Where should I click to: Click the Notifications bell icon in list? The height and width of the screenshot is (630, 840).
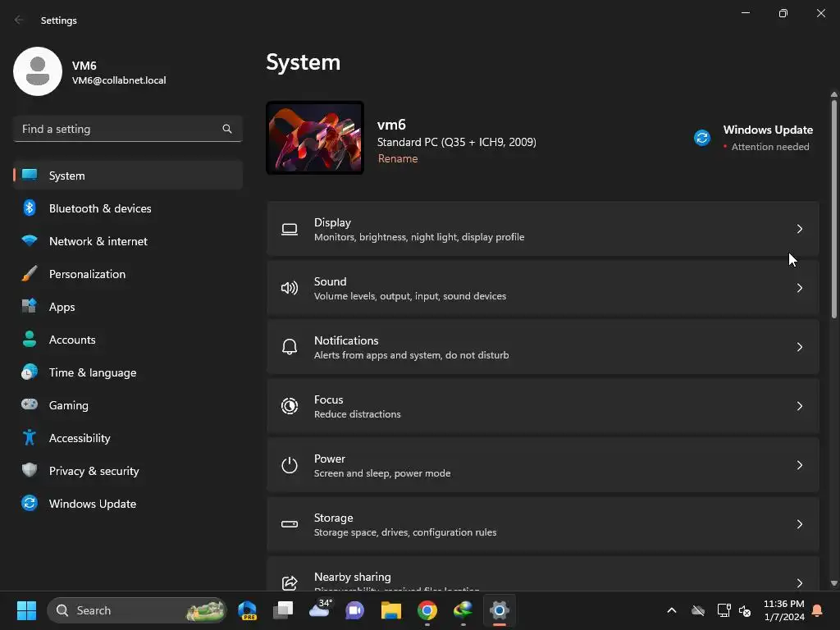click(290, 347)
